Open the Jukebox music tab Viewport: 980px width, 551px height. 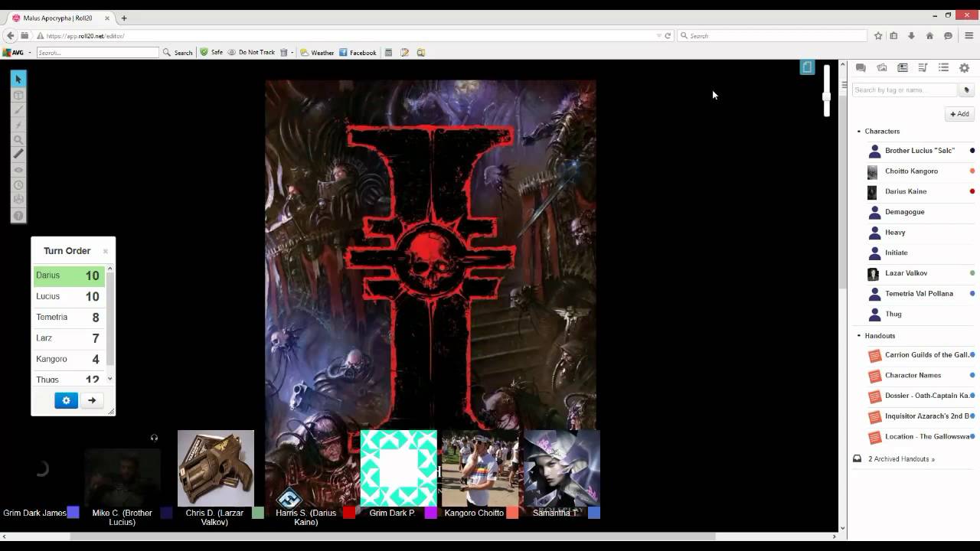point(923,67)
